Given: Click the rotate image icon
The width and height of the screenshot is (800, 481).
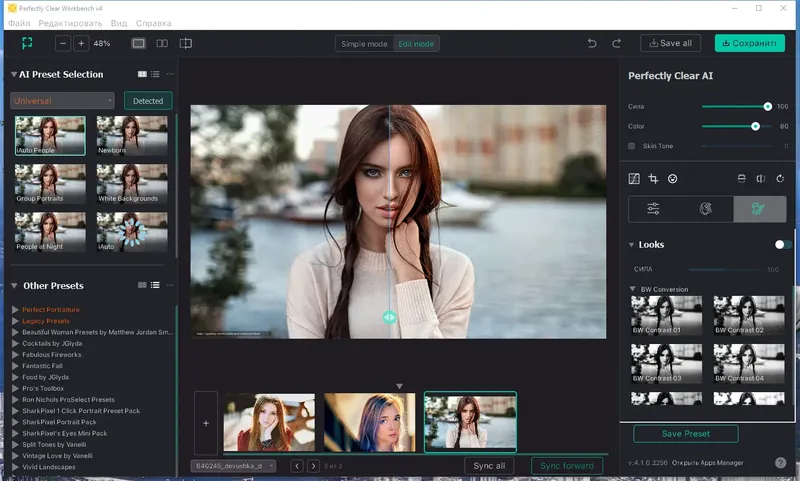Looking at the screenshot, I should tap(780, 179).
